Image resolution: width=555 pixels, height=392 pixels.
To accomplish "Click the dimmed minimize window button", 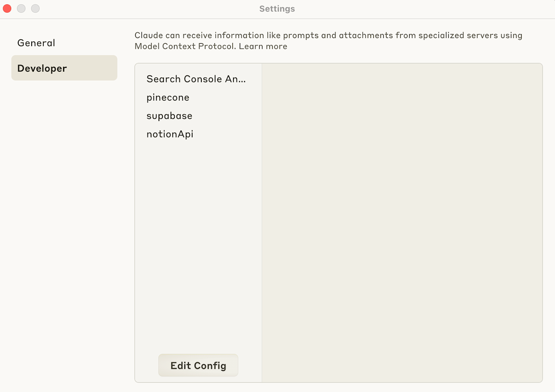I will tap(21, 8).
